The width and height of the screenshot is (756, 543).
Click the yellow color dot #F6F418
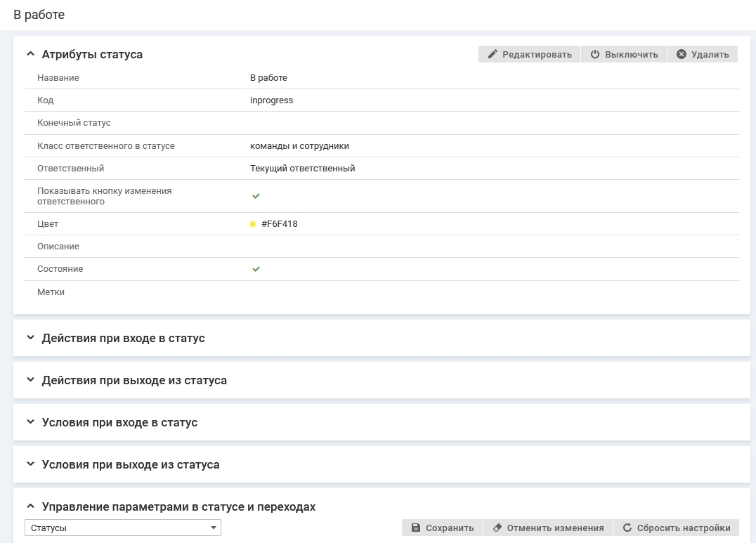(253, 224)
